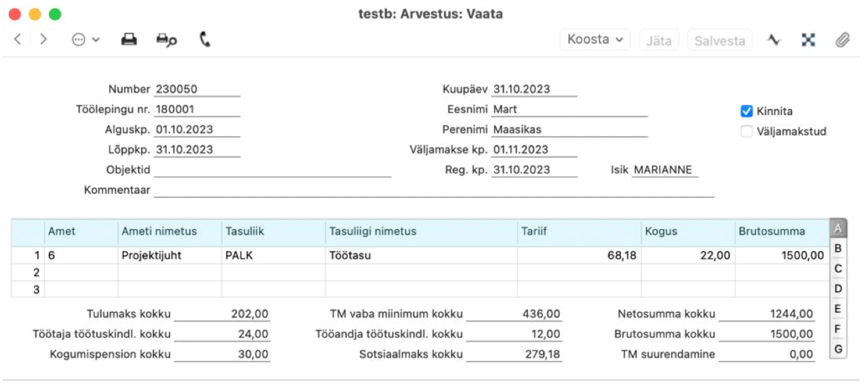Click the link manager cross icon
The width and height of the screenshot is (868, 388).
pyautogui.click(x=809, y=40)
